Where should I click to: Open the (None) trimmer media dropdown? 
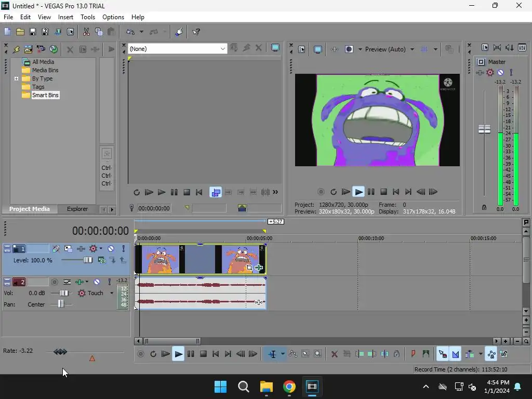(222, 49)
